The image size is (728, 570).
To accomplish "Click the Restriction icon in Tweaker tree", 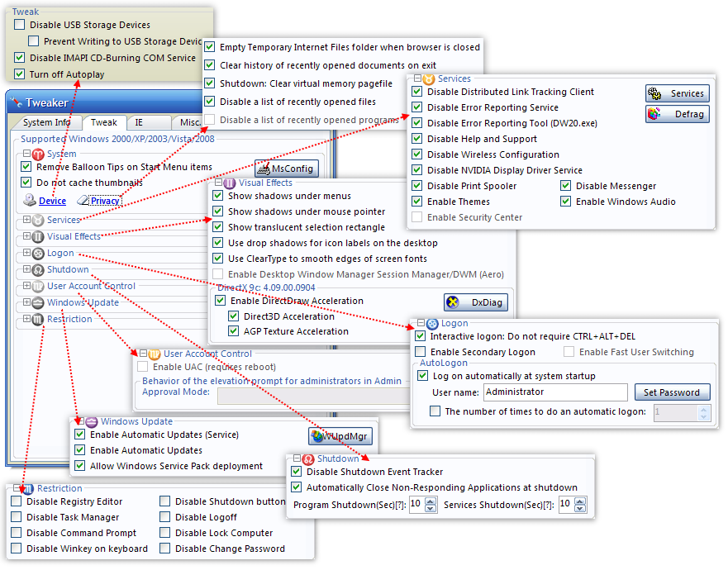I will click(x=38, y=320).
